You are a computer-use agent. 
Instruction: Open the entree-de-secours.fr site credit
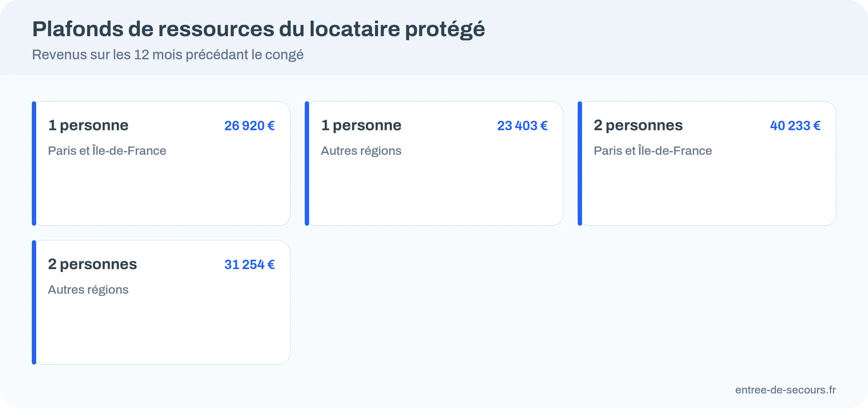(786, 390)
